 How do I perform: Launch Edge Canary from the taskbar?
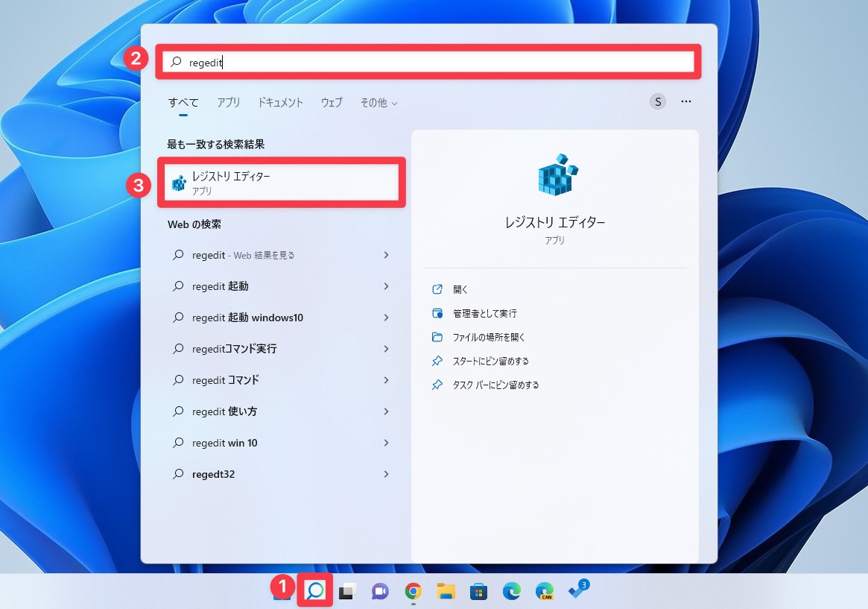tap(544, 591)
